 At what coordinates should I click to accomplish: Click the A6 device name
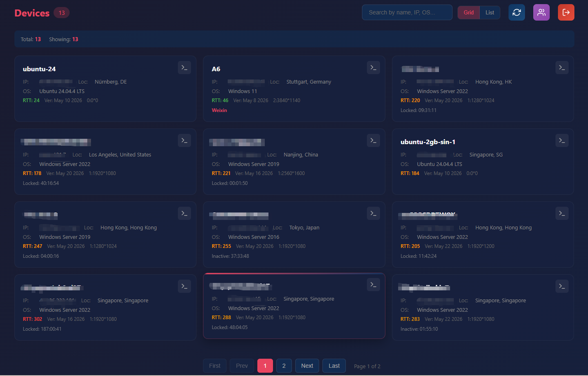click(216, 69)
